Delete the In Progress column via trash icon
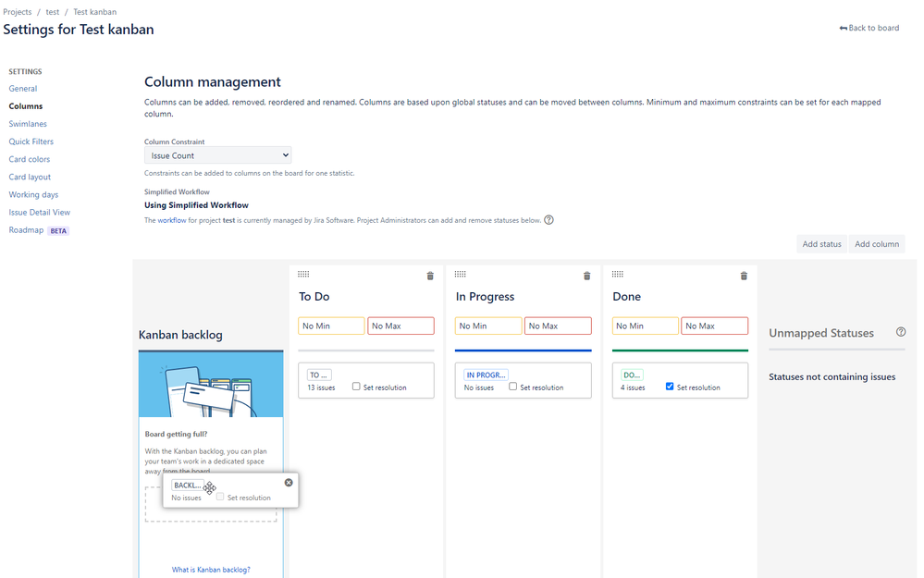Screen dimensions: 924x578 (587, 276)
